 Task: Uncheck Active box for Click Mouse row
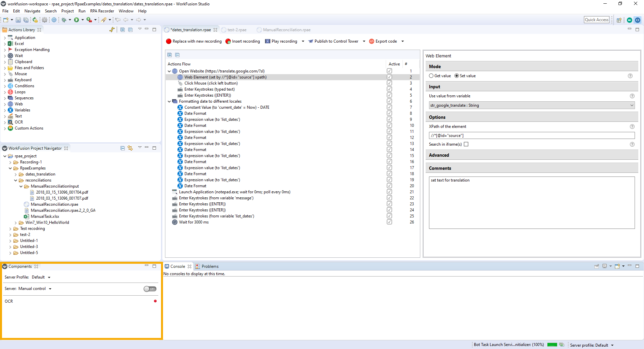click(x=389, y=83)
